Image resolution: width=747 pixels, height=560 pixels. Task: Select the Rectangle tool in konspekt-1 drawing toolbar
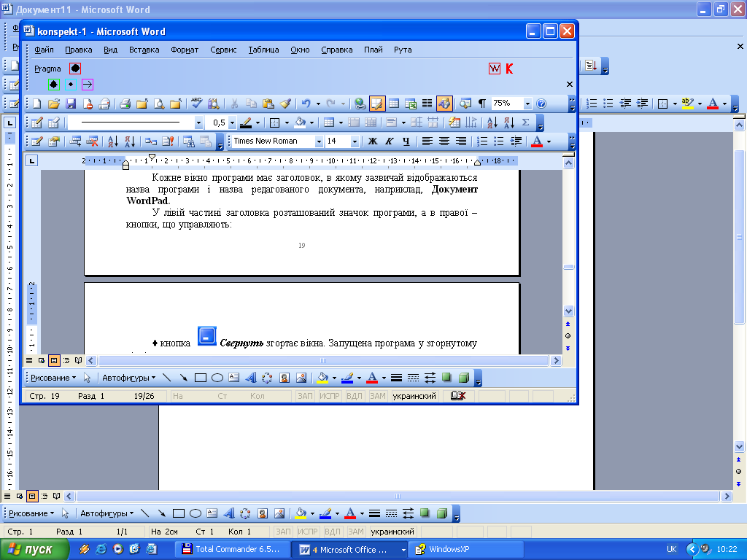[x=201, y=378]
